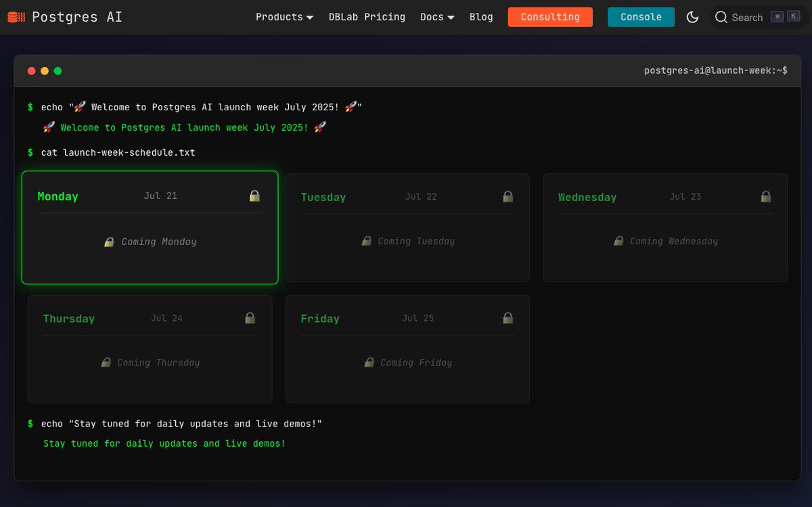Viewport: 812px width, 507px height.
Task: Click the Coming Tuesday text
Action: coord(416,241)
